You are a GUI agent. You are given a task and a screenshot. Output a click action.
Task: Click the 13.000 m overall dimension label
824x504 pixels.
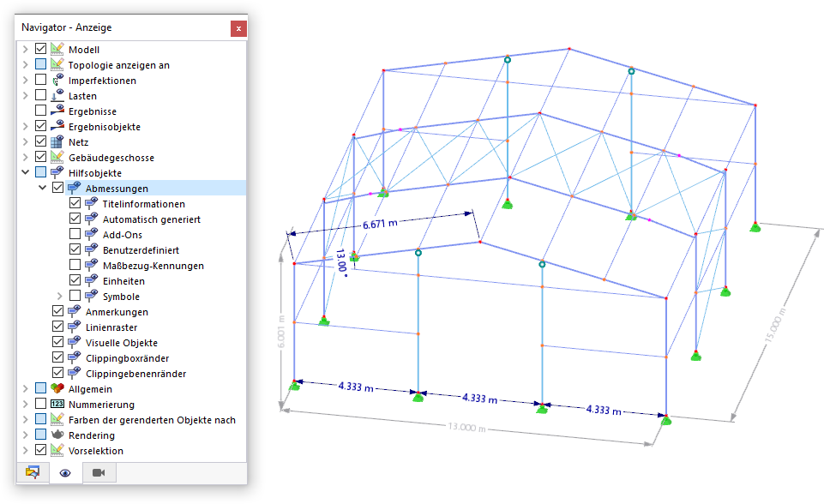[466, 427]
